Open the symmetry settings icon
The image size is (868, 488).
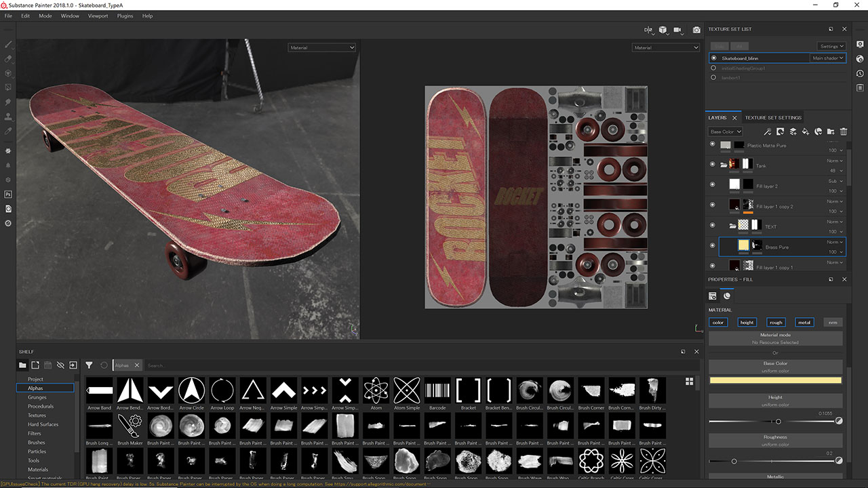click(648, 30)
